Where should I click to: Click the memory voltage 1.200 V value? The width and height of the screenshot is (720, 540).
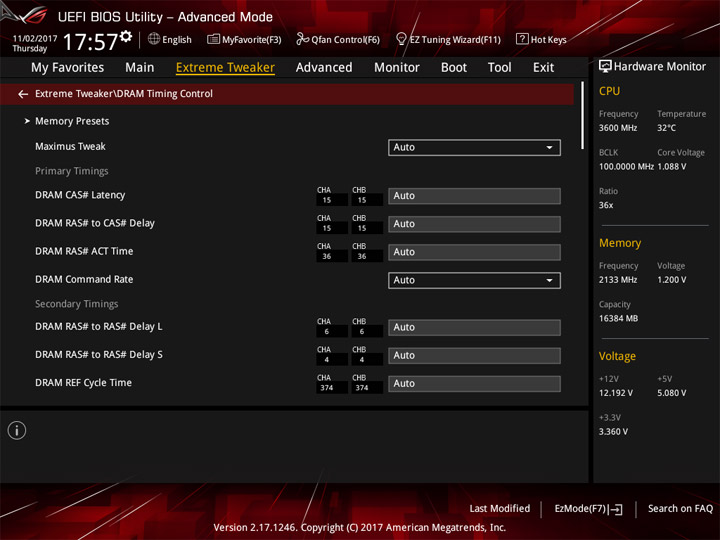pos(672,280)
